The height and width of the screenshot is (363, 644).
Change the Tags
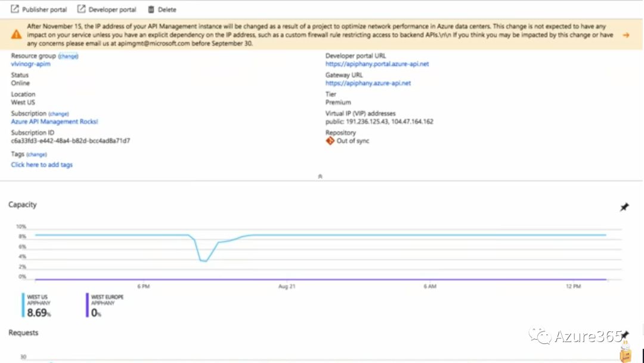[x=36, y=154]
